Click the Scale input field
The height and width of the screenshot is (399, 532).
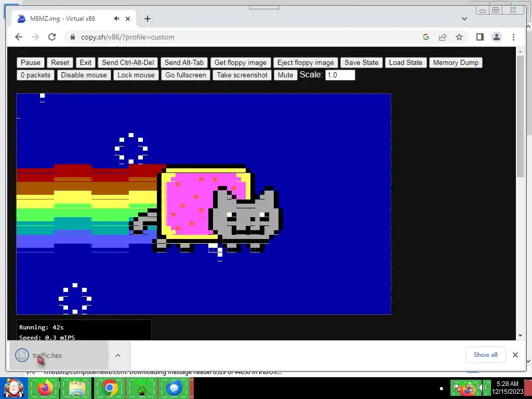340,75
